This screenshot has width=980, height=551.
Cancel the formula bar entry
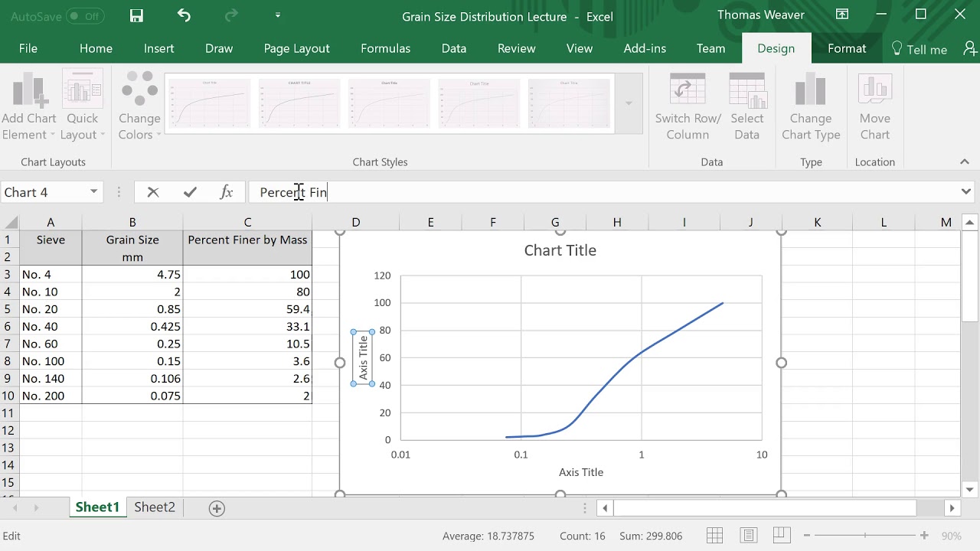tap(153, 192)
